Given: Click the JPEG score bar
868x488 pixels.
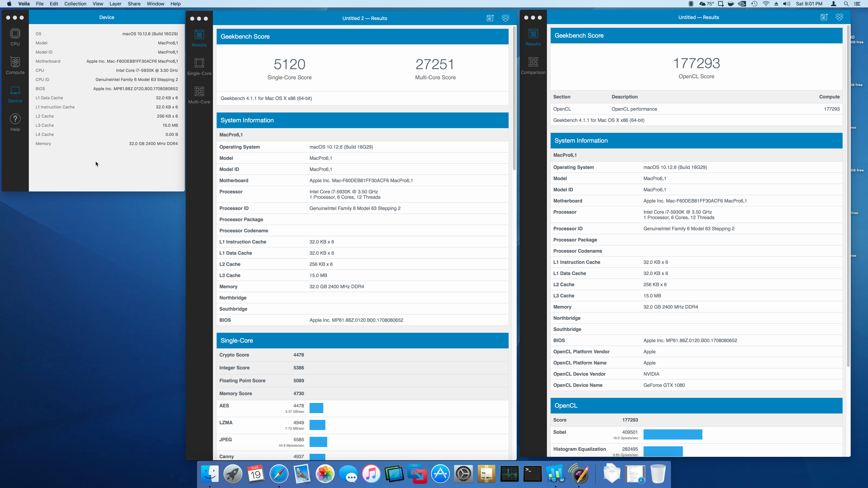Looking at the screenshot, I should (x=318, y=442).
